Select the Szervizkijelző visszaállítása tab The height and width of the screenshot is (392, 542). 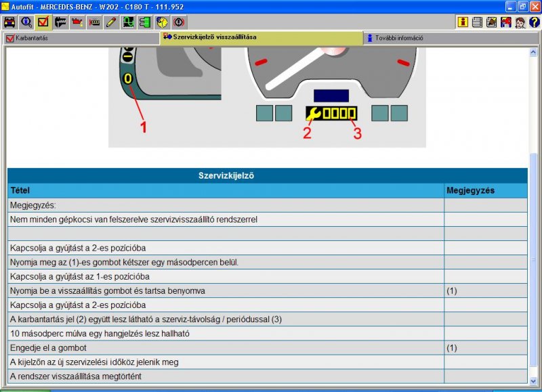pyautogui.click(x=262, y=37)
